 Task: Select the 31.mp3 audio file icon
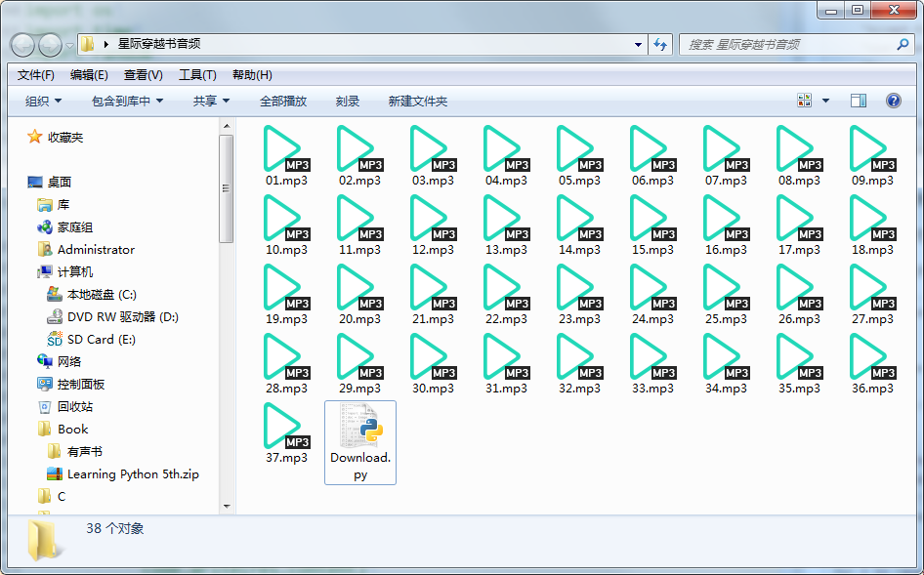[506, 357]
